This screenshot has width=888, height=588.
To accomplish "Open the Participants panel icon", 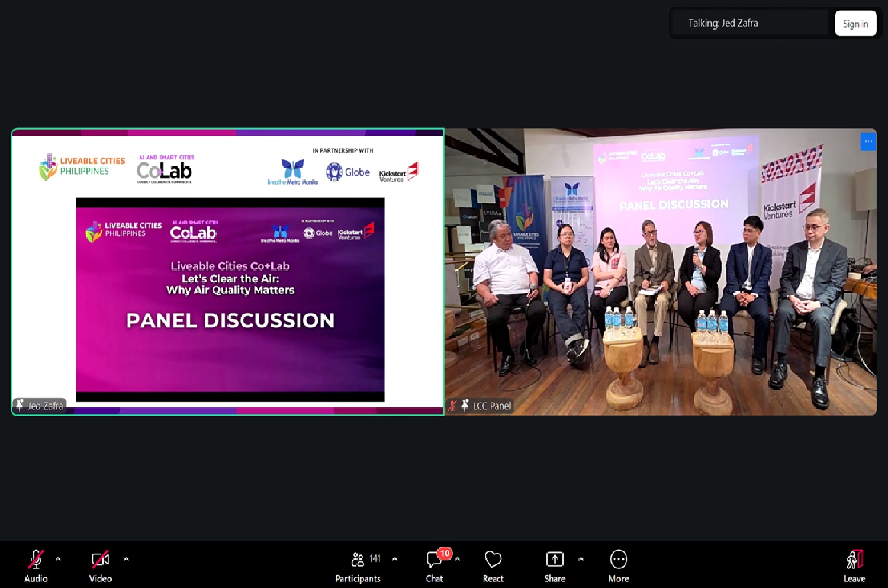I will (358, 560).
